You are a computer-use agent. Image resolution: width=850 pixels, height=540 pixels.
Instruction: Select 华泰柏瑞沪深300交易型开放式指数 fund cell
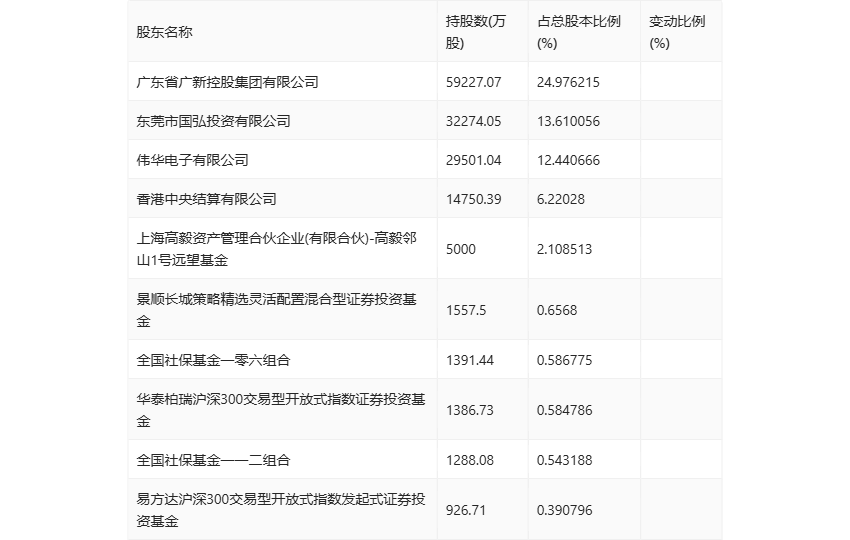click(281, 410)
